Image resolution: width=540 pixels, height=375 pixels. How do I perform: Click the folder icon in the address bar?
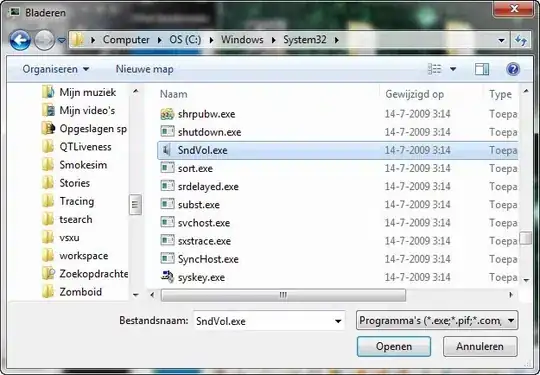[78, 40]
